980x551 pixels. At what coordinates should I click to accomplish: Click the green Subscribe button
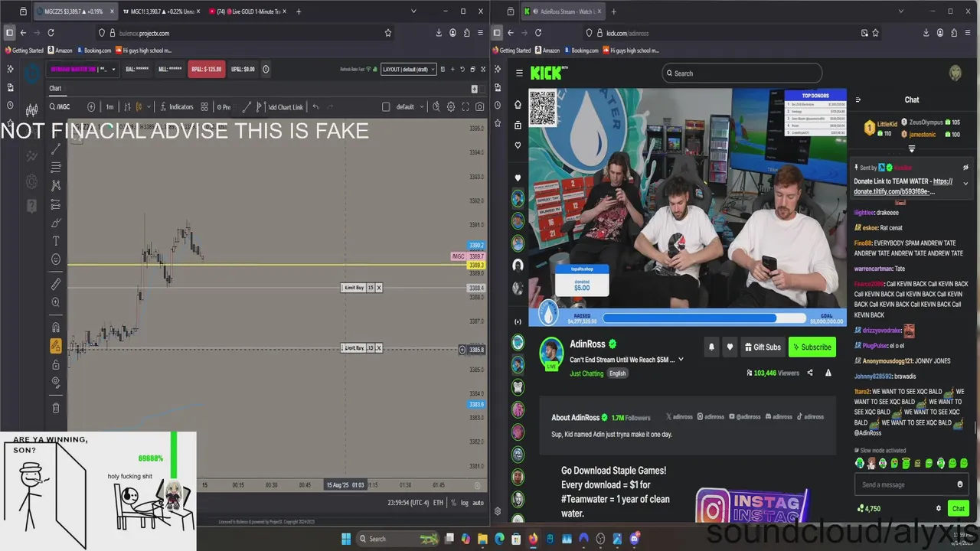(812, 347)
